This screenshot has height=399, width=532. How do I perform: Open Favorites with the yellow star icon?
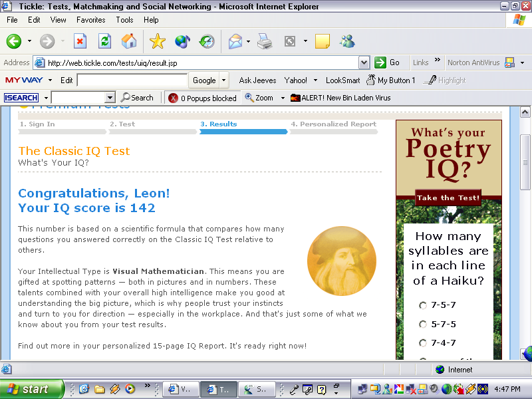pos(158,41)
